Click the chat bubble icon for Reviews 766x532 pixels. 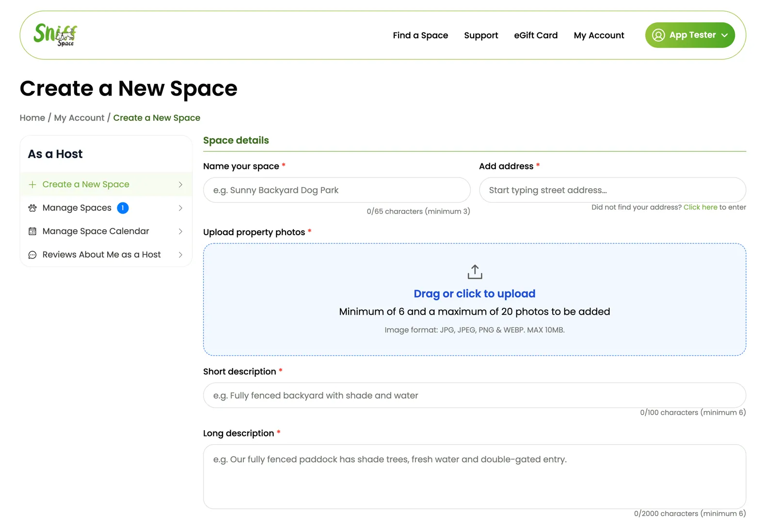coord(32,255)
